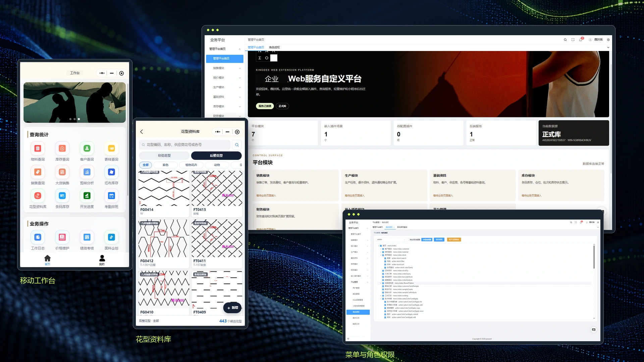
Task: Click search icon in main platform header
Action: [x=565, y=40]
